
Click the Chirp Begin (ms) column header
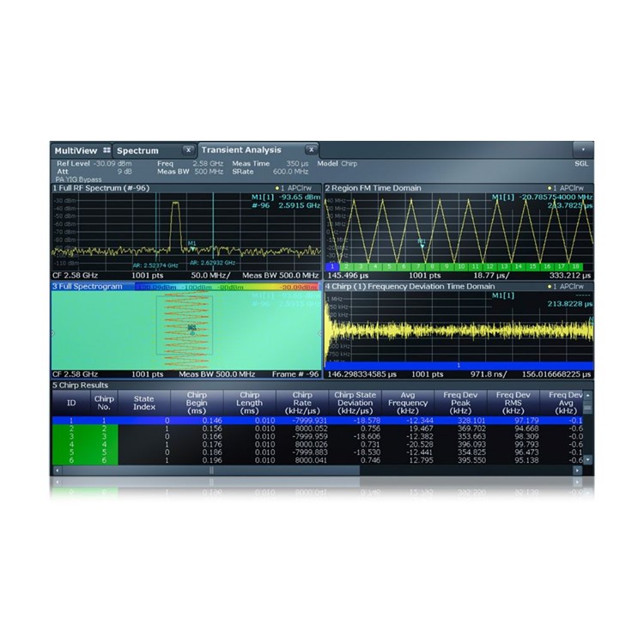click(197, 403)
